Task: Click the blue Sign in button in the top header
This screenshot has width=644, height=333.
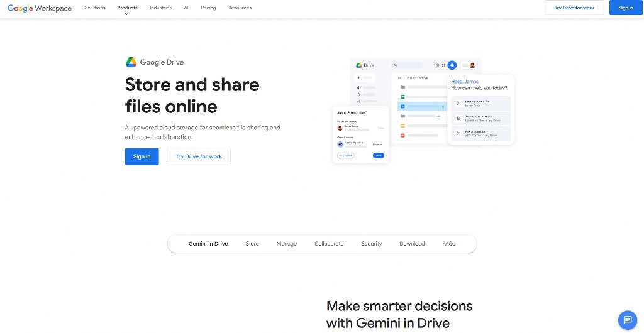Action: (x=626, y=8)
